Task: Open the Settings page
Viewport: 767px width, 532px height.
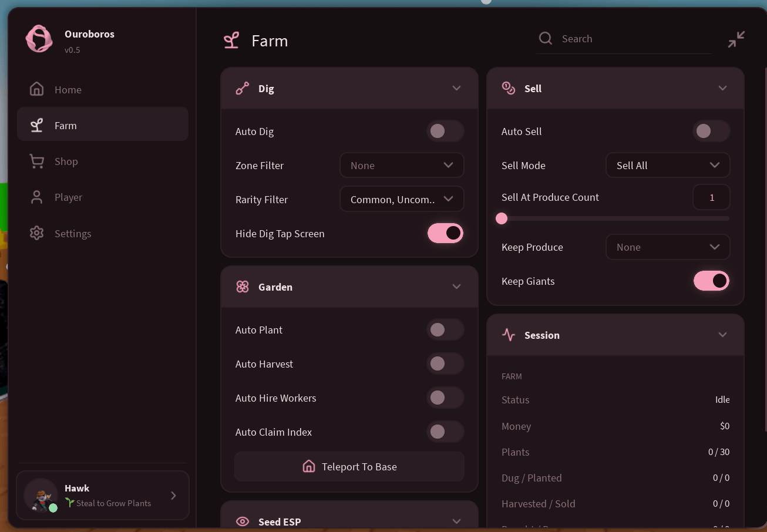Action: click(103, 234)
